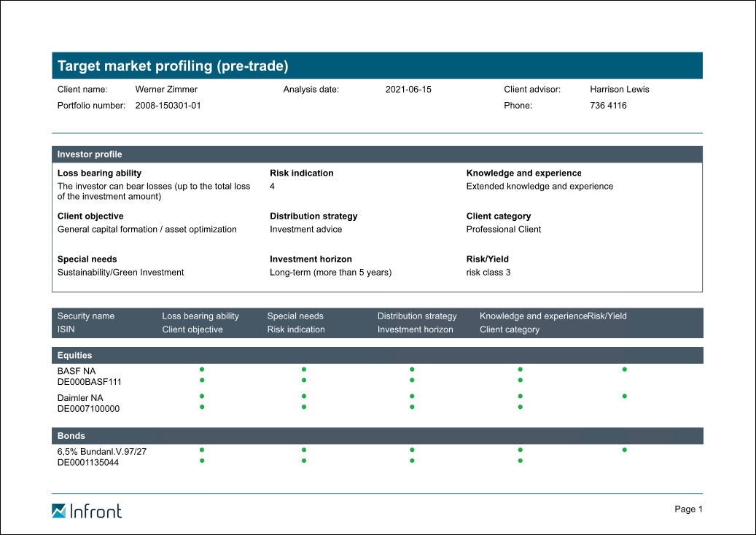Click the client advisor name Harrison Lewis
756x535 pixels.
(619, 90)
